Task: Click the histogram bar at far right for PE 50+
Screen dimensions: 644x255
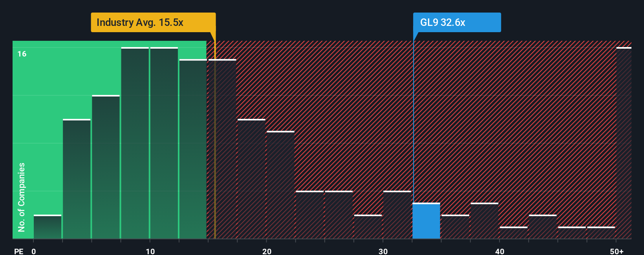Action: click(x=624, y=143)
